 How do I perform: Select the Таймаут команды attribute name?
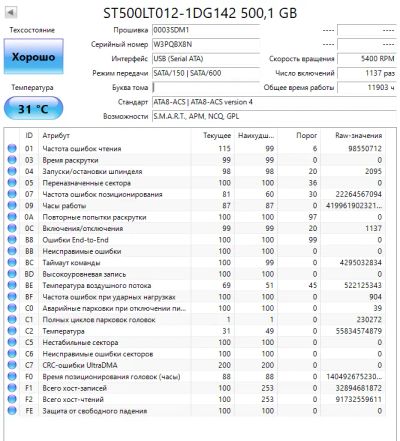71,263
